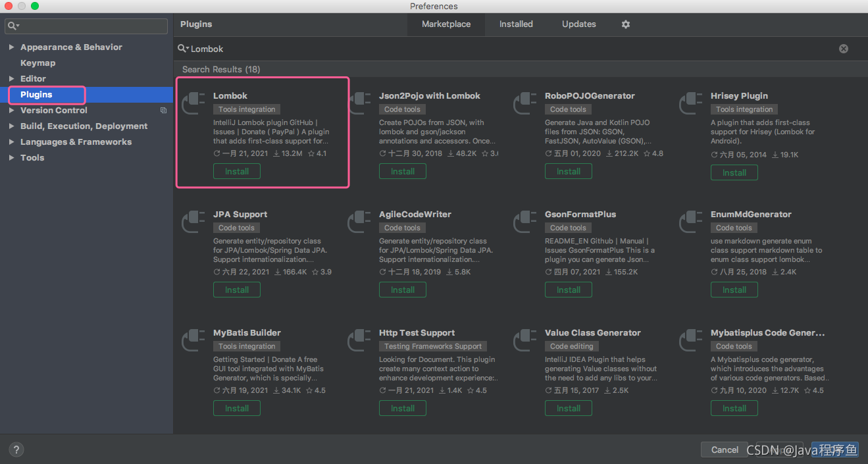Switch to the Updates tab
Viewport: 868px width, 464px height.
point(579,24)
